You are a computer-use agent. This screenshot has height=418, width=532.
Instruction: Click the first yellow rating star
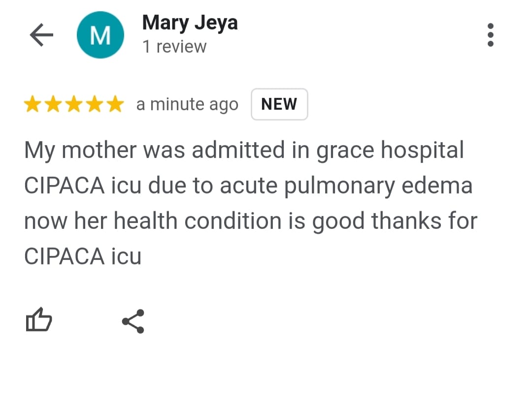point(33,104)
